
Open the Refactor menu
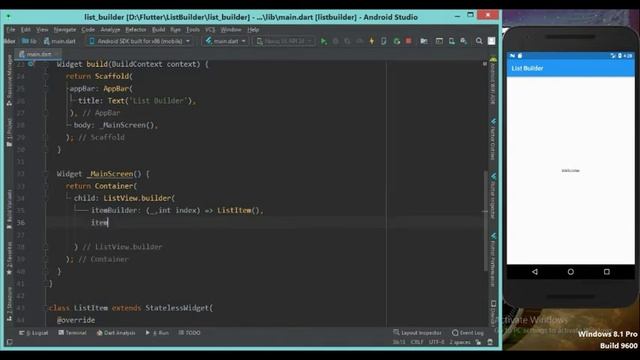click(x=136, y=30)
